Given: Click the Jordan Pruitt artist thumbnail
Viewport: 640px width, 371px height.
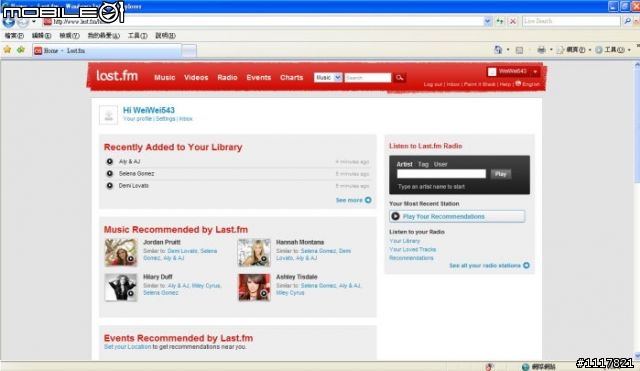Looking at the screenshot, I should (x=121, y=253).
